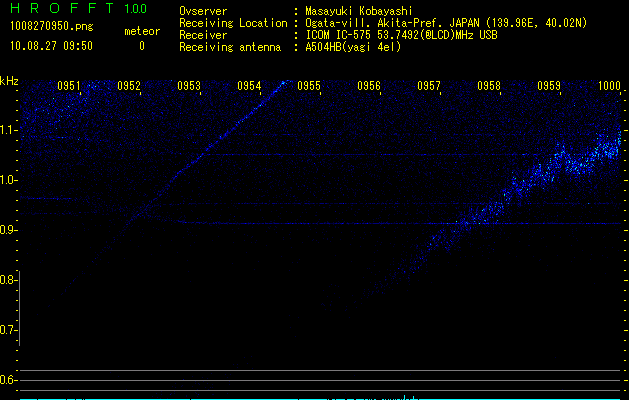
Task: Click the 0.9 kHz frequency label
Action: click(x=9, y=230)
